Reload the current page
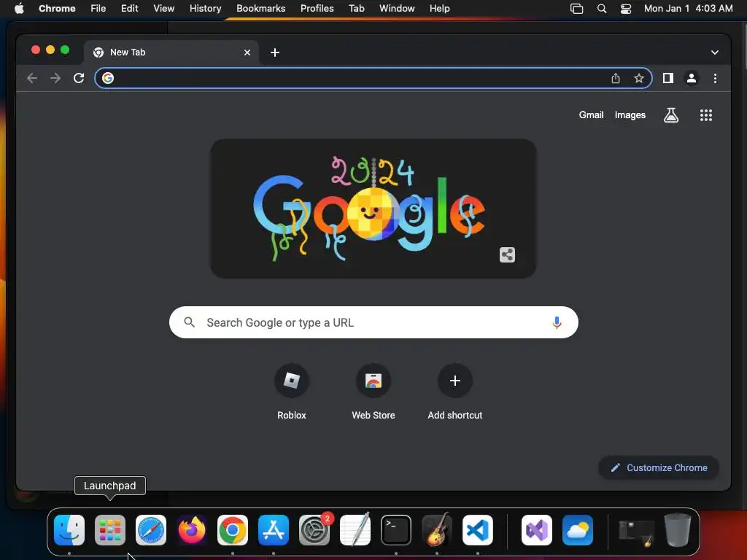The height and width of the screenshot is (560, 747). pyautogui.click(x=79, y=78)
